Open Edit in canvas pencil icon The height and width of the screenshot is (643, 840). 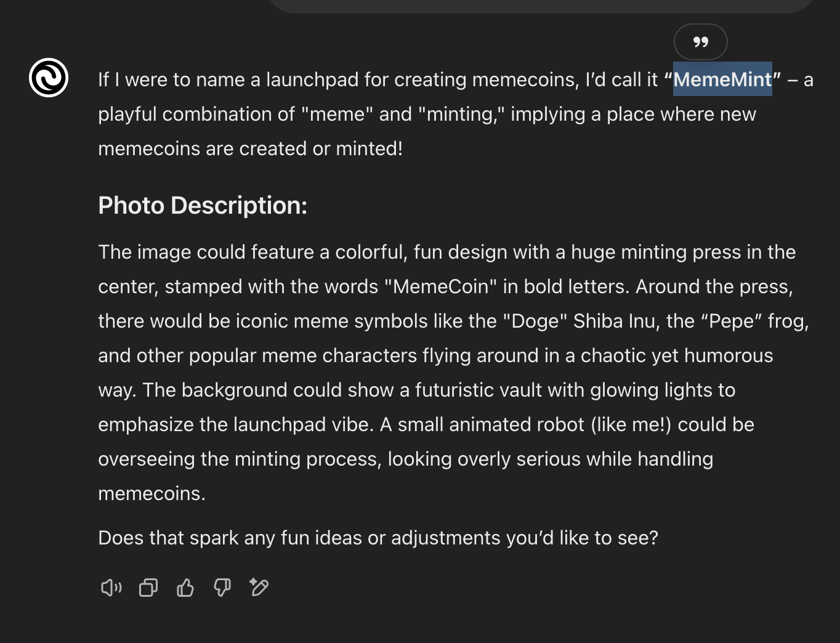click(x=259, y=588)
